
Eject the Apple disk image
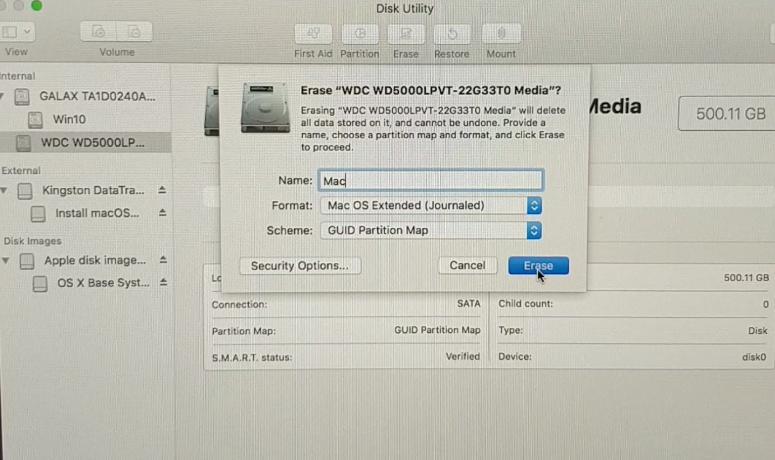click(163, 259)
